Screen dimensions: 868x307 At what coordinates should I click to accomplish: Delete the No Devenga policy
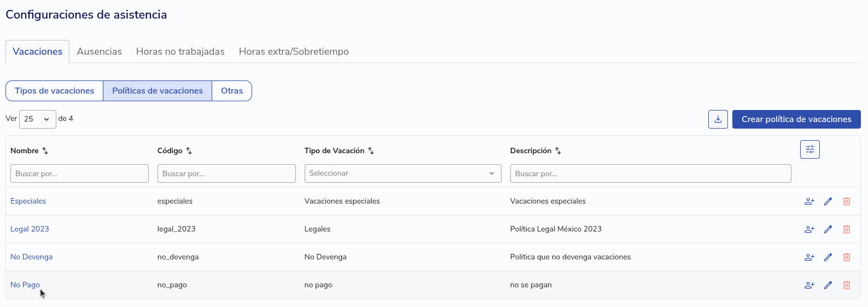(846, 257)
